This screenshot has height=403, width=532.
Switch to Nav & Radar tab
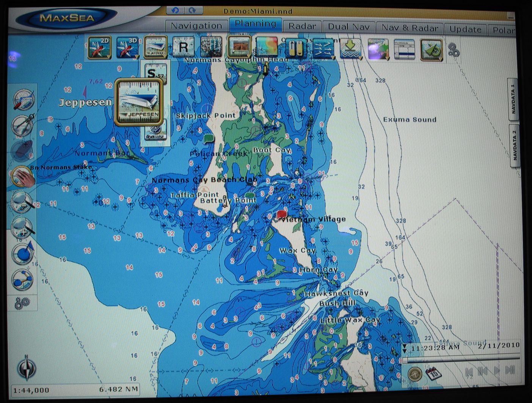coord(410,28)
